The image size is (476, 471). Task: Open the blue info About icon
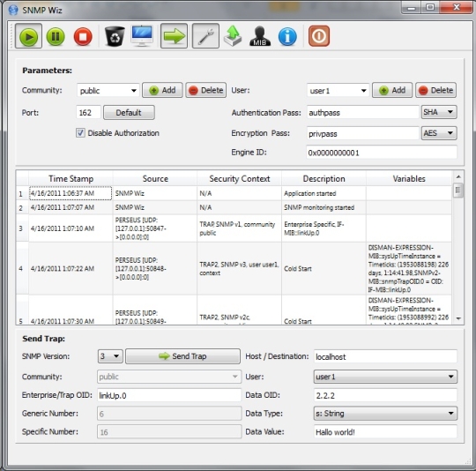(x=287, y=36)
